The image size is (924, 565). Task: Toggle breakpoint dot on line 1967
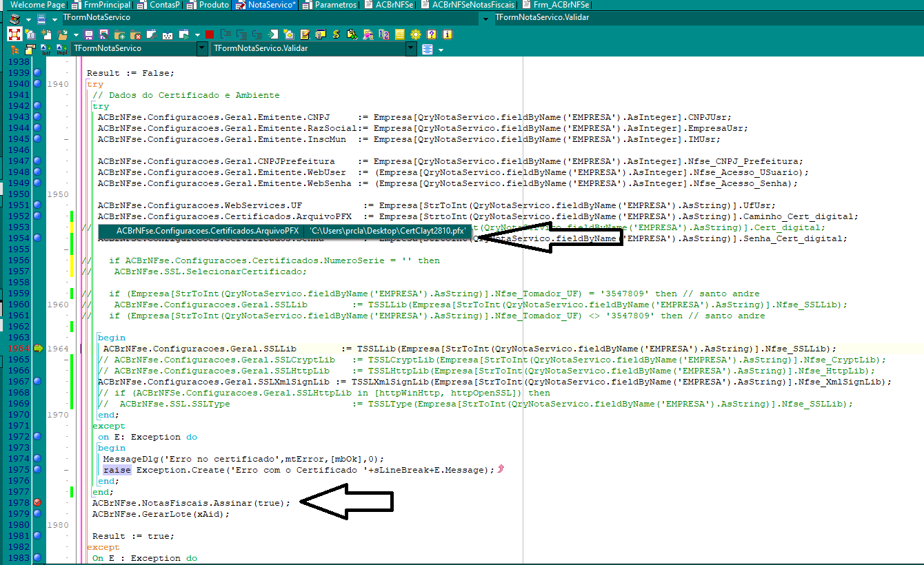[x=37, y=382]
